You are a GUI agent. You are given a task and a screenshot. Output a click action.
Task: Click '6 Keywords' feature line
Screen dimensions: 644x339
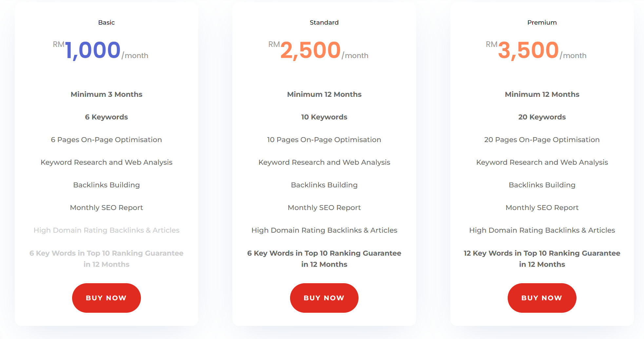click(107, 117)
